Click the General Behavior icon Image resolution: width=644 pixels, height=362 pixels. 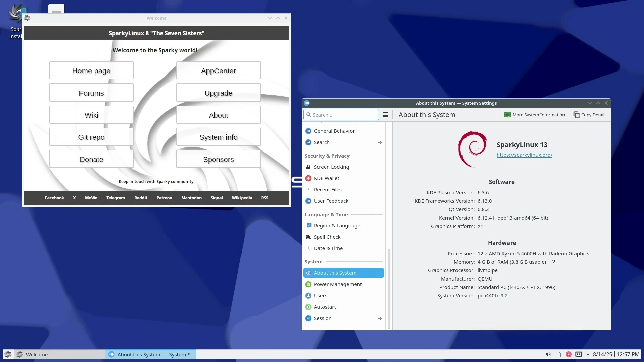click(x=308, y=131)
